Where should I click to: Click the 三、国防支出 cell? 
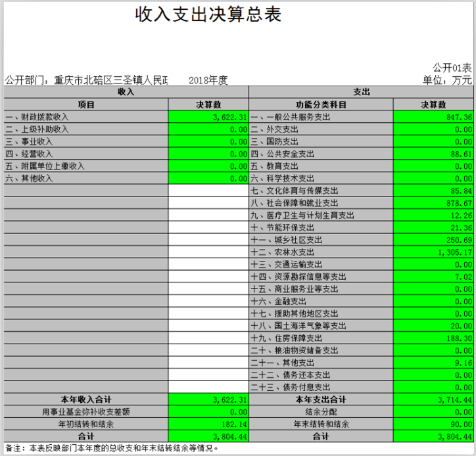(x=321, y=141)
